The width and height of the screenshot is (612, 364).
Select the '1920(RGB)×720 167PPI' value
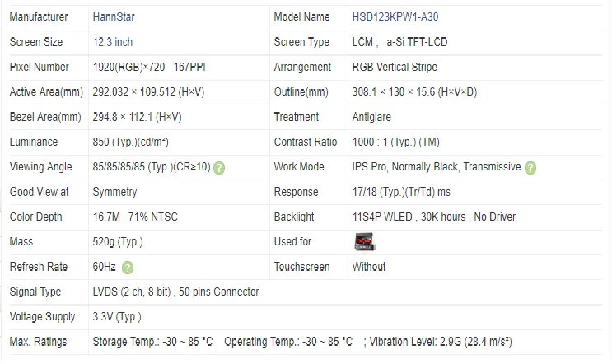149,67
